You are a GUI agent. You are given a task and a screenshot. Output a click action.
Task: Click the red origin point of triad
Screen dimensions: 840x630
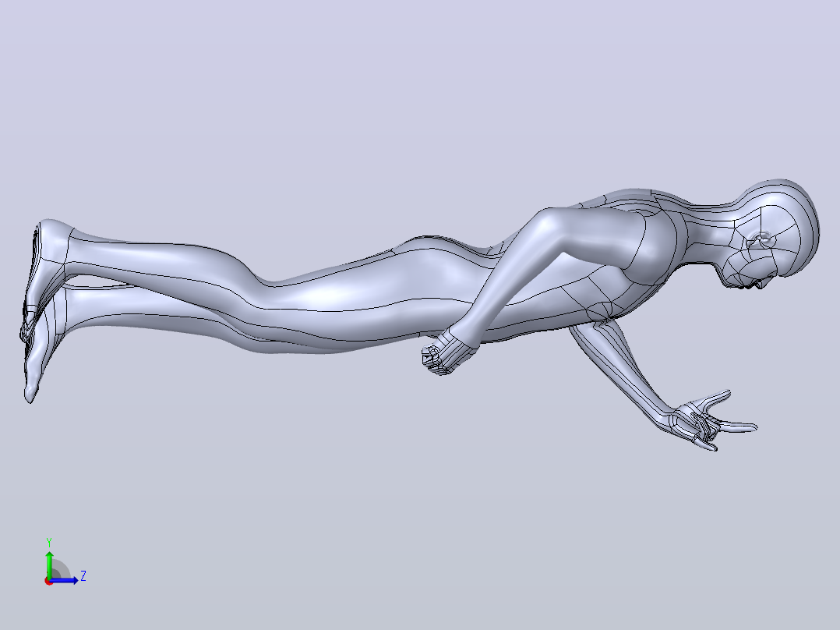click(x=49, y=581)
